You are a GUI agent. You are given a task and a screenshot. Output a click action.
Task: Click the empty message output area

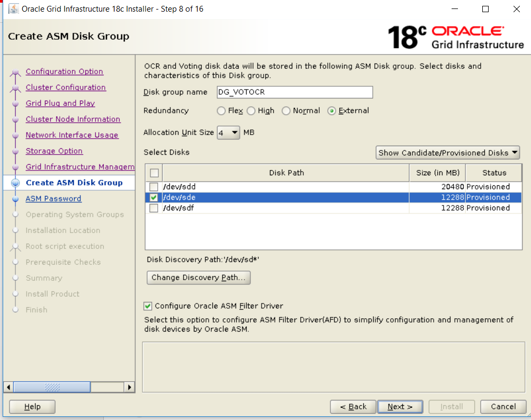pyautogui.click(x=334, y=367)
